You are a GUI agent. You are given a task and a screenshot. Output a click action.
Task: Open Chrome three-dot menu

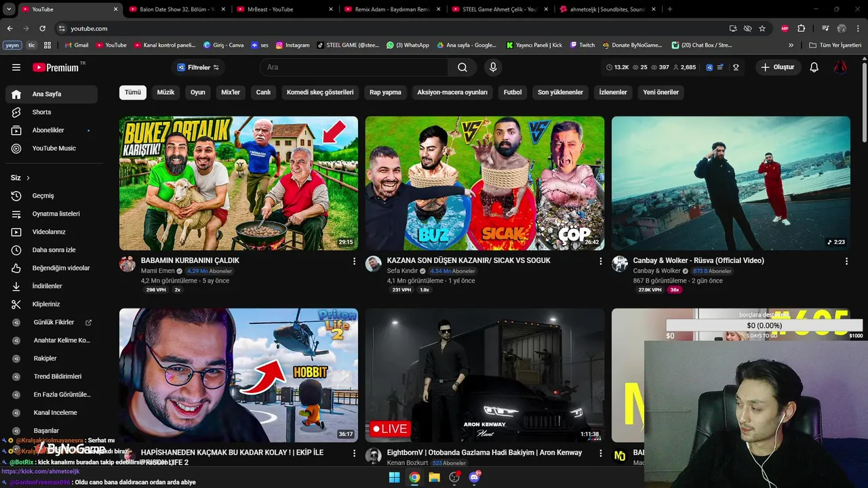(x=858, y=28)
